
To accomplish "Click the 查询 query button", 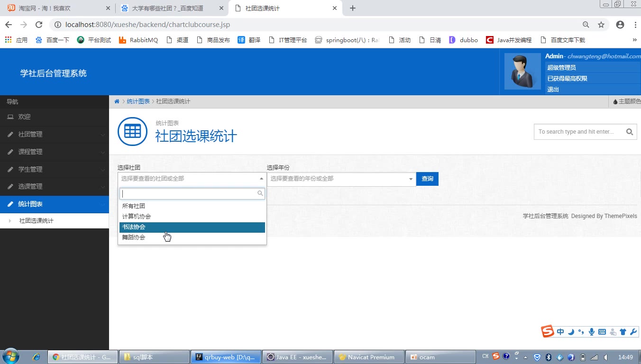I will [x=428, y=179].
